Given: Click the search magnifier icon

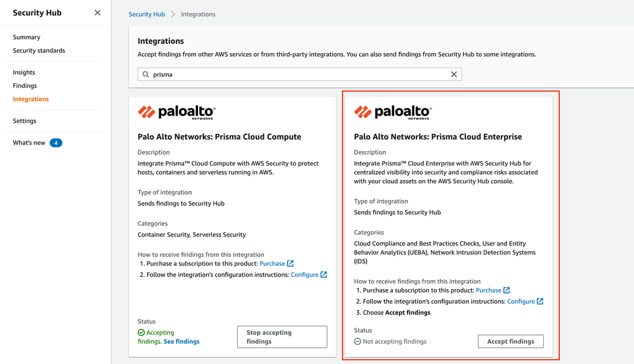Looking at the screenshot, I should 145,74.
